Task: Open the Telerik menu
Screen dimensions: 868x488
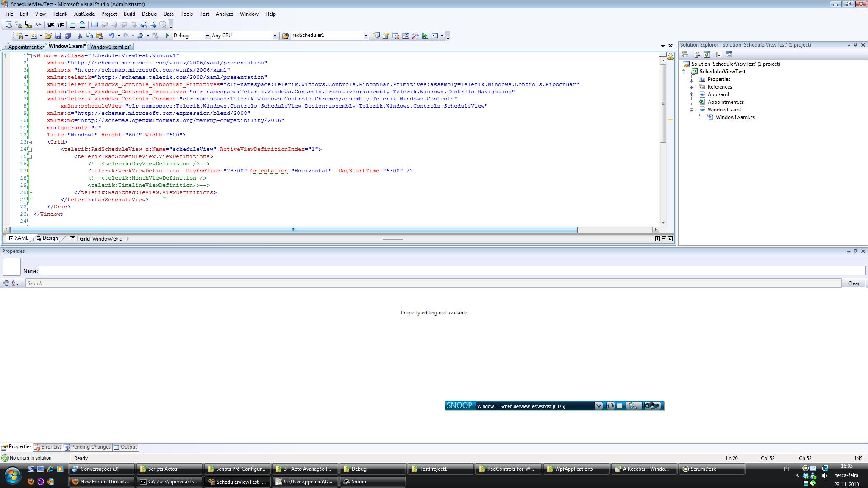Action: click(x=60, y=14)
